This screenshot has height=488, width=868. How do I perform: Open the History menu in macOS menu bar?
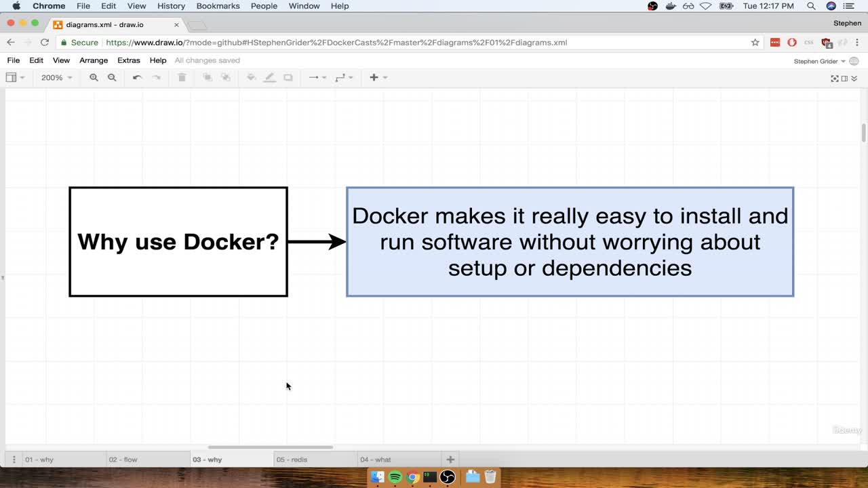(171, 6)
